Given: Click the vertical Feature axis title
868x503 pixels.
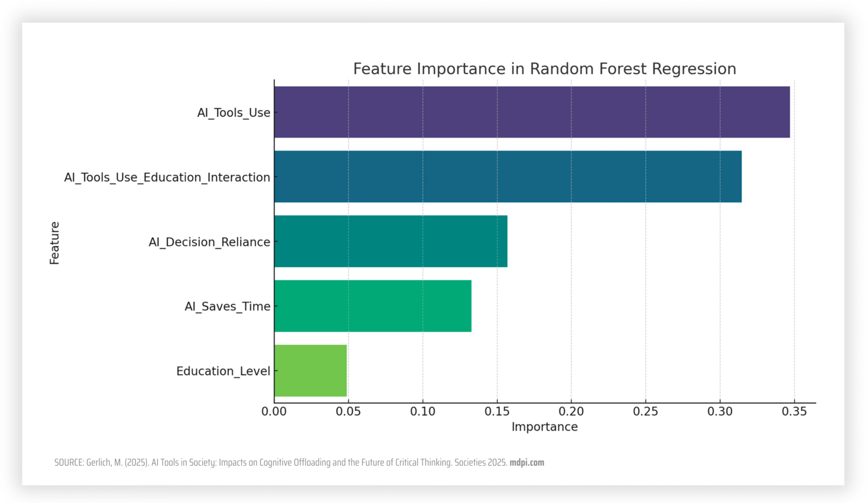Looking at the screenshot, I should coord(55,243).
